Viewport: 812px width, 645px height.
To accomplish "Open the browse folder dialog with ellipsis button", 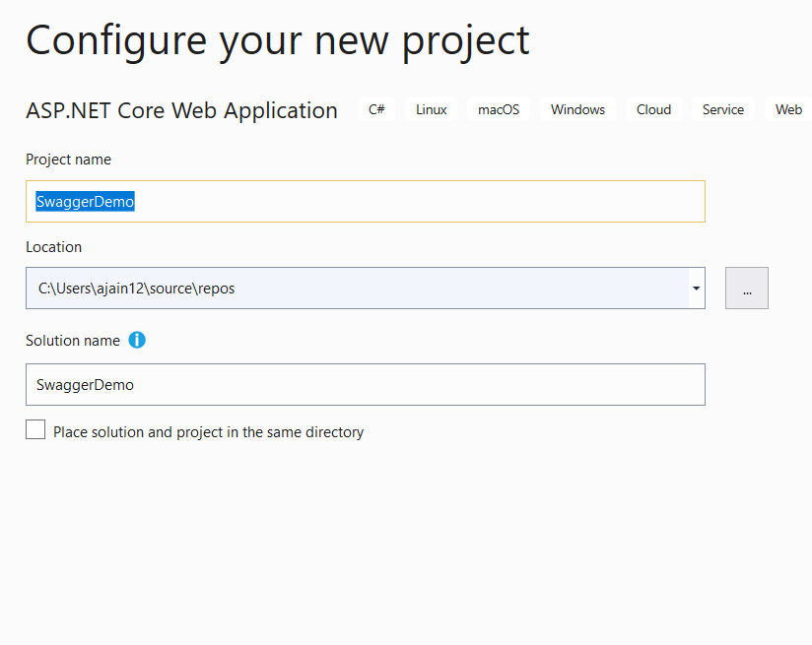I will click(x=746, y=288).
